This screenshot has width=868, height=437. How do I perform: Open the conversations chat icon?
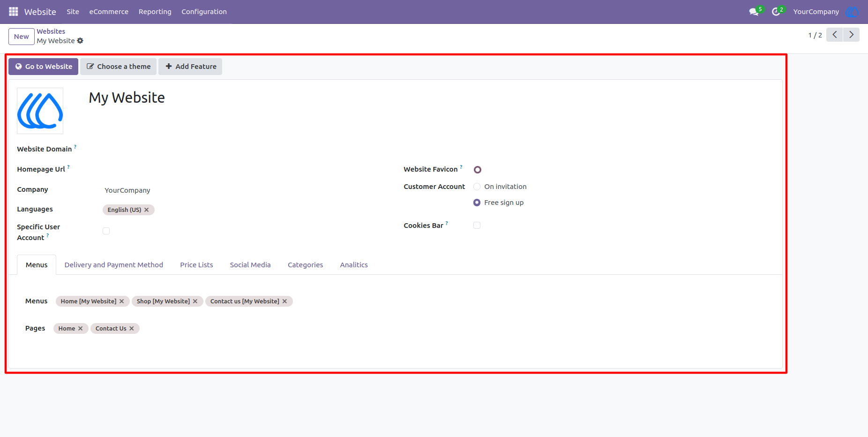coord(754,12)
